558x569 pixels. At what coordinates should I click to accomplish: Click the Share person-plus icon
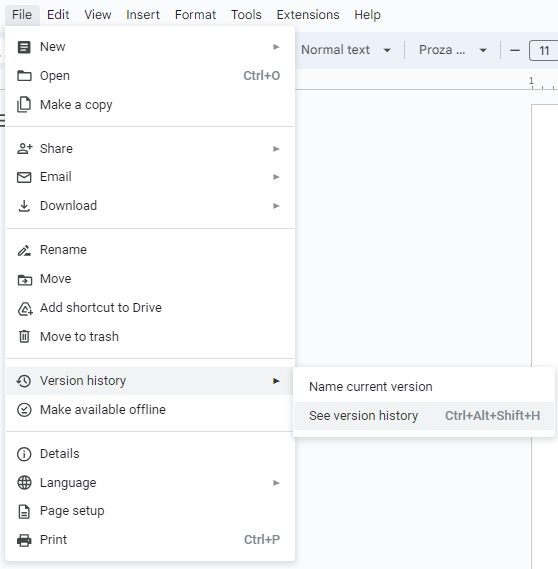[24, 149]
